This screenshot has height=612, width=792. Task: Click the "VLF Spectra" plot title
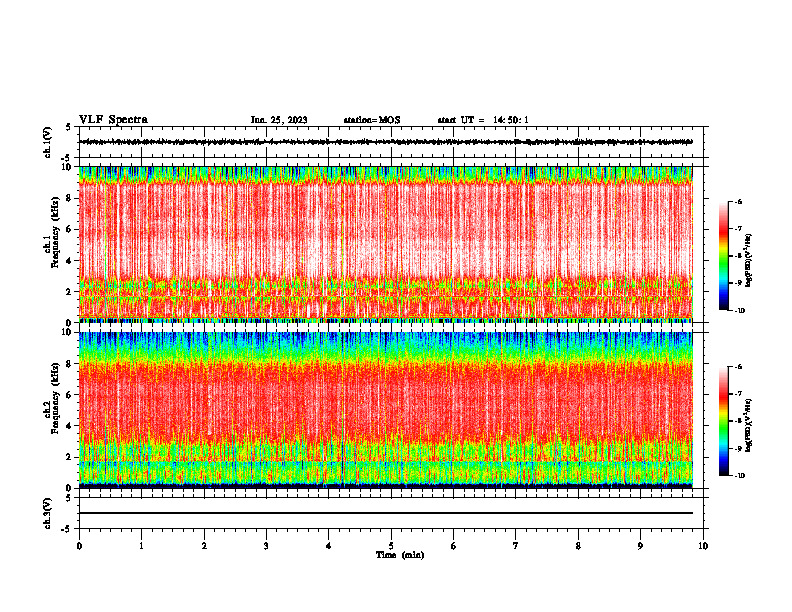point(113,119)
